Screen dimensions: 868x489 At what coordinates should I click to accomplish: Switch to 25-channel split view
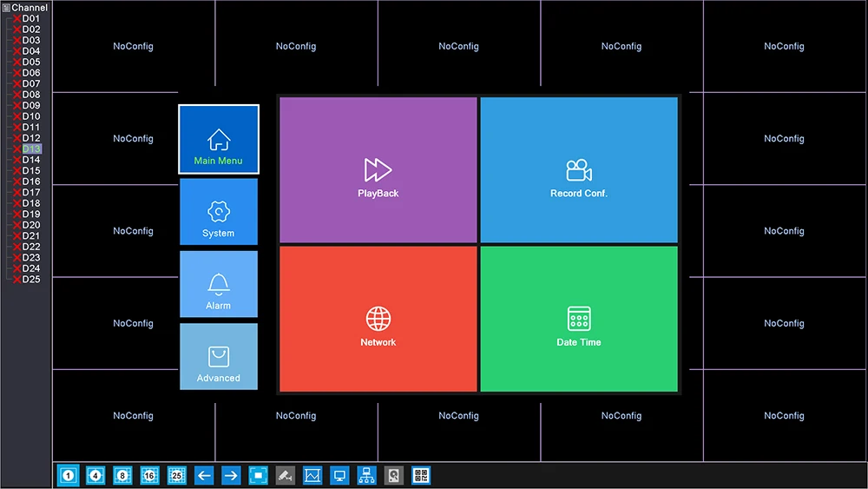(176, 475)
